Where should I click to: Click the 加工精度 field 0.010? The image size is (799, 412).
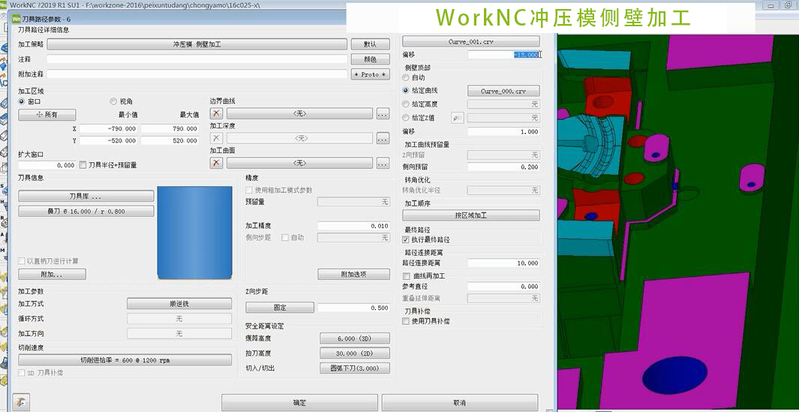(354, 226)
